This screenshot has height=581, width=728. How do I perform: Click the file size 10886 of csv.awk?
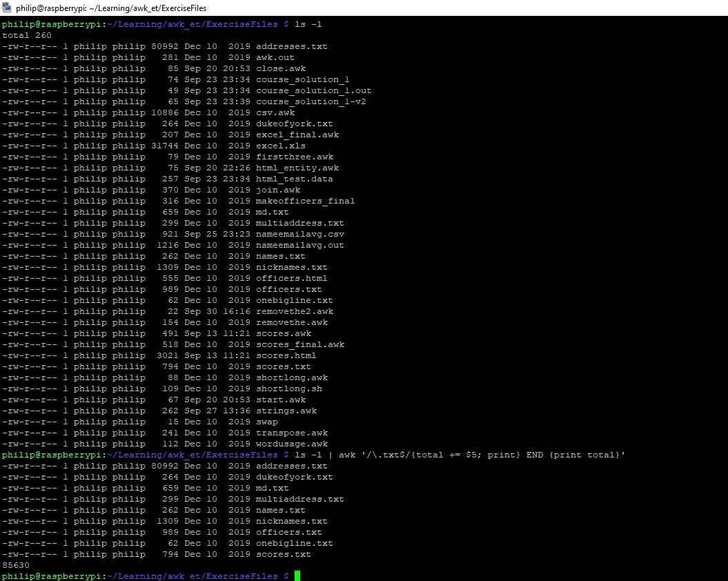165,113
